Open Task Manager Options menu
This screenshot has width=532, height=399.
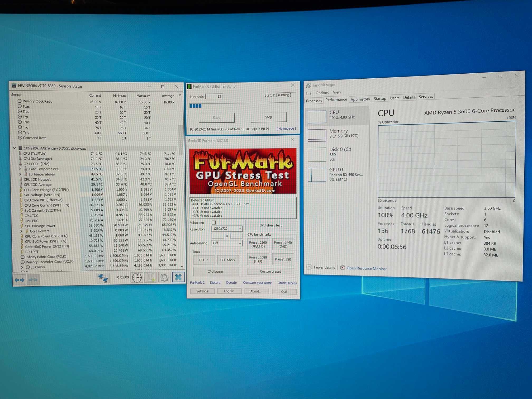pos(322,93)
